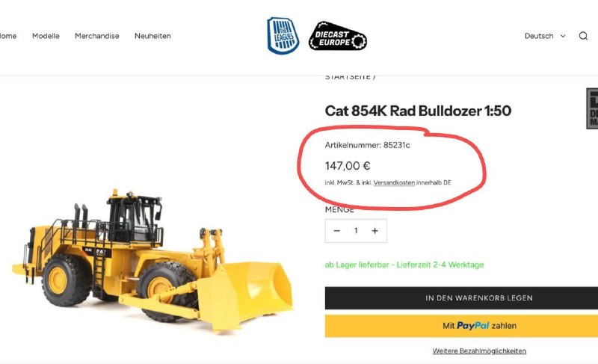Pay with the yellow PayPal button
The image size is (598, 364).
click(461, 326)
